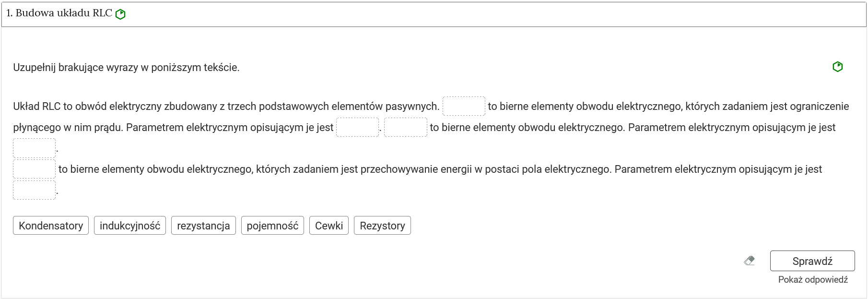Click the final blank on the last line
The width and height of the screenshot is (868, 299).
[34, 190]
